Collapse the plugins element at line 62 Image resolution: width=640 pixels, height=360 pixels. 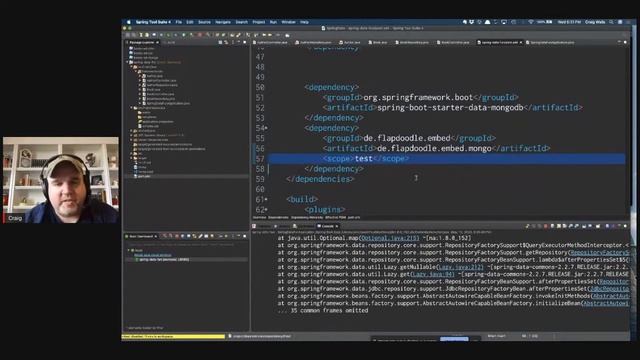click(x=267, y=210)
